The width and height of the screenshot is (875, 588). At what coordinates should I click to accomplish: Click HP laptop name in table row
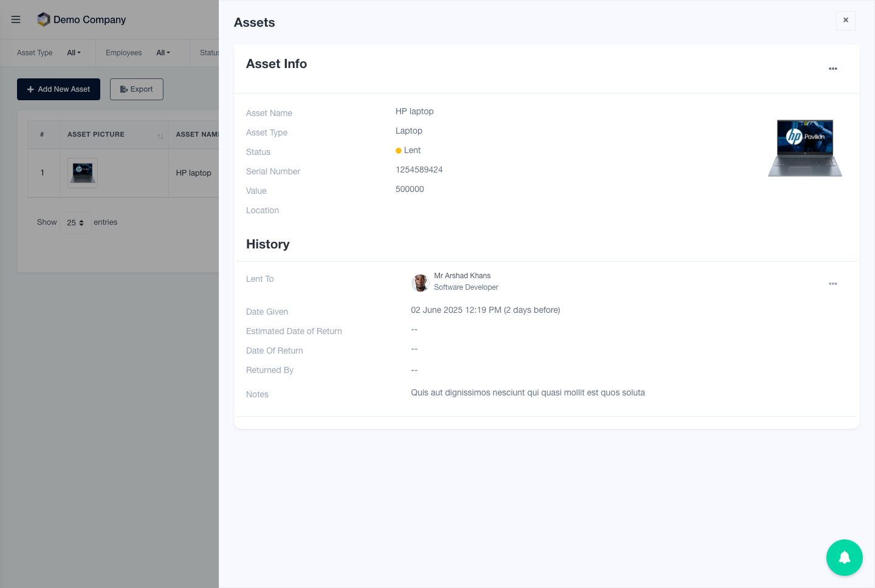click(194, 173)
